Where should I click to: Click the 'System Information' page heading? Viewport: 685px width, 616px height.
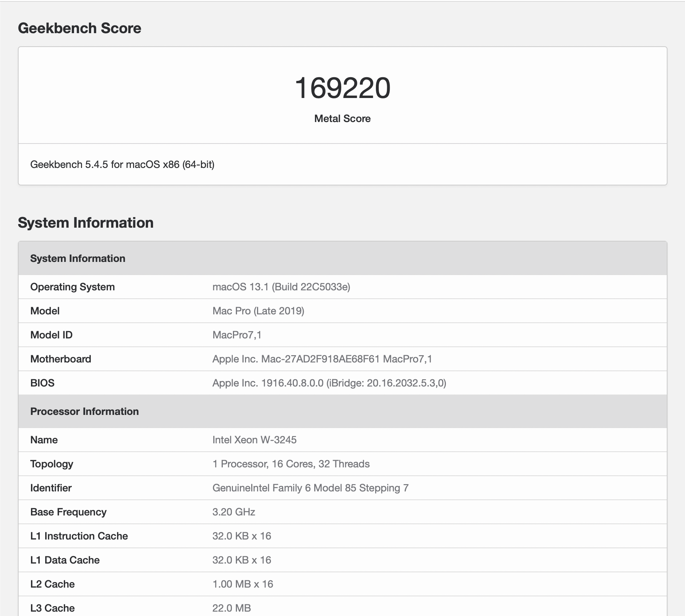[x=86, y=223]
